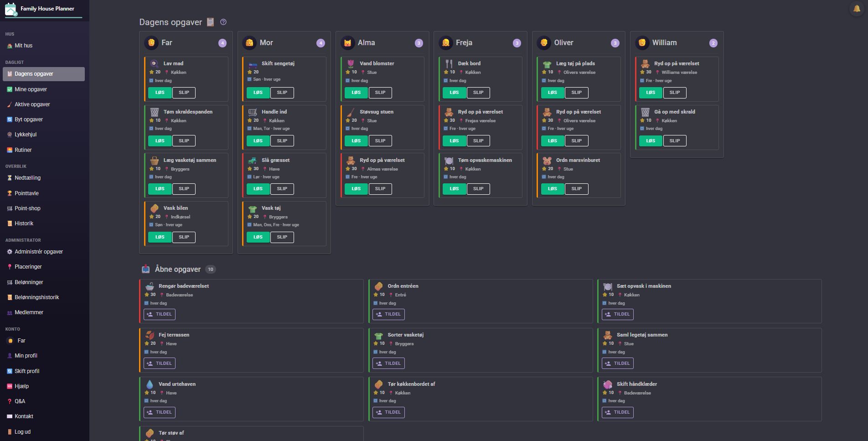Click the tulip icon for Vand blomster
This screenshot has width=868, height=441.
[351, 64]
